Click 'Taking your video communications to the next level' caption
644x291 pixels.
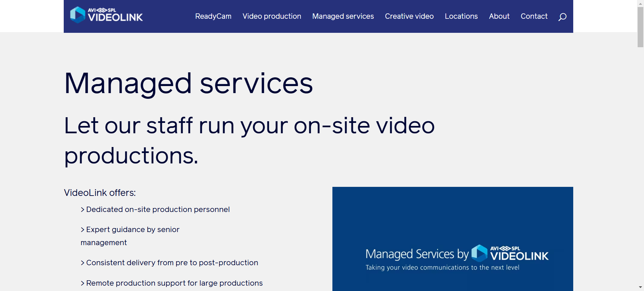tap(442, 268)
